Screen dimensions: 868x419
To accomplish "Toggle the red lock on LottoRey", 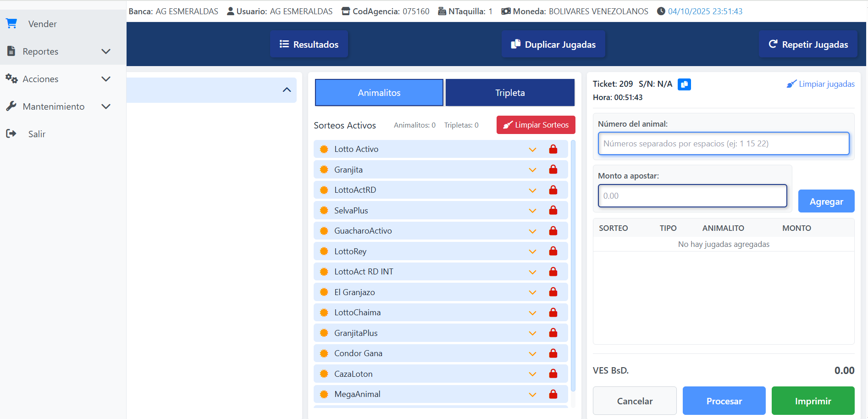I will tap(553, 251).
